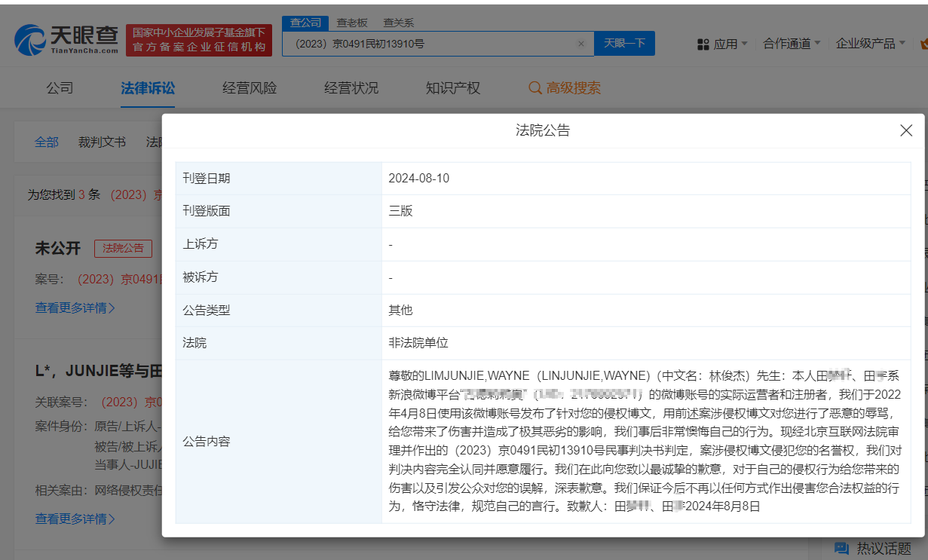Click the orange crown VIP icon
This screenshot has width=928, height=560.
click(x=923, y=44)
